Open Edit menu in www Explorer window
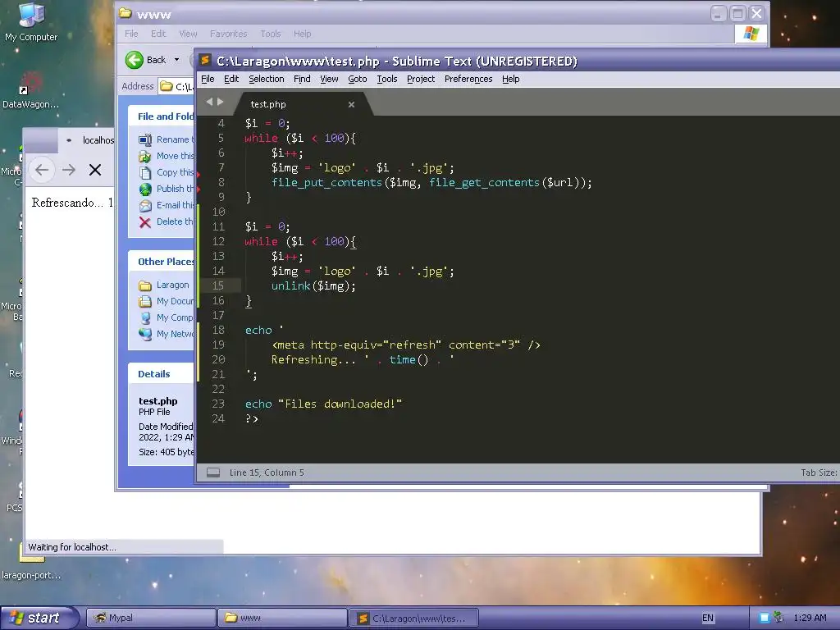Image resolution: width=840 pixels, height=630 pixels. 158,34
